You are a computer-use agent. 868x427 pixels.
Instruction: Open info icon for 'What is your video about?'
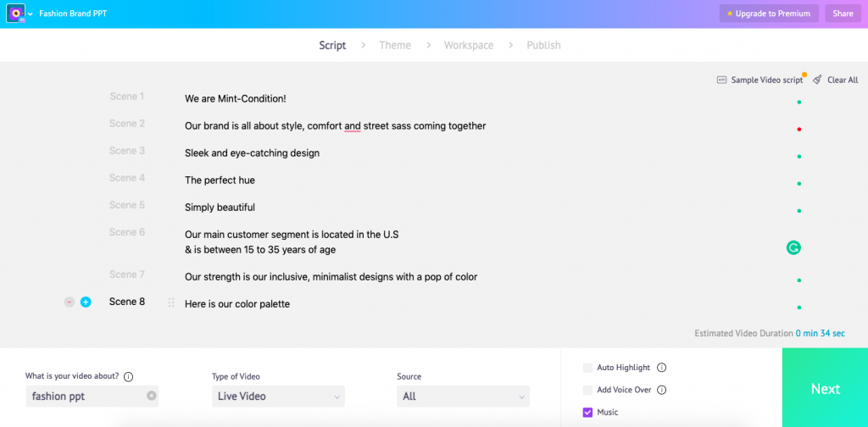point(129,377)
